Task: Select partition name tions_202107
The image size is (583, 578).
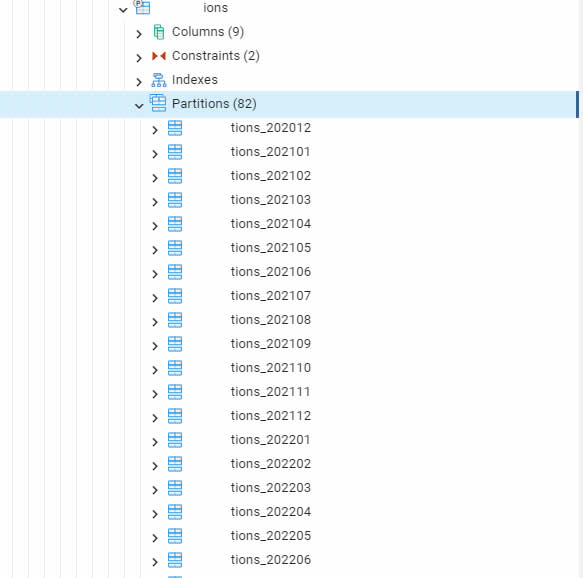Action: pyautogui.click(x=271, y=296)
